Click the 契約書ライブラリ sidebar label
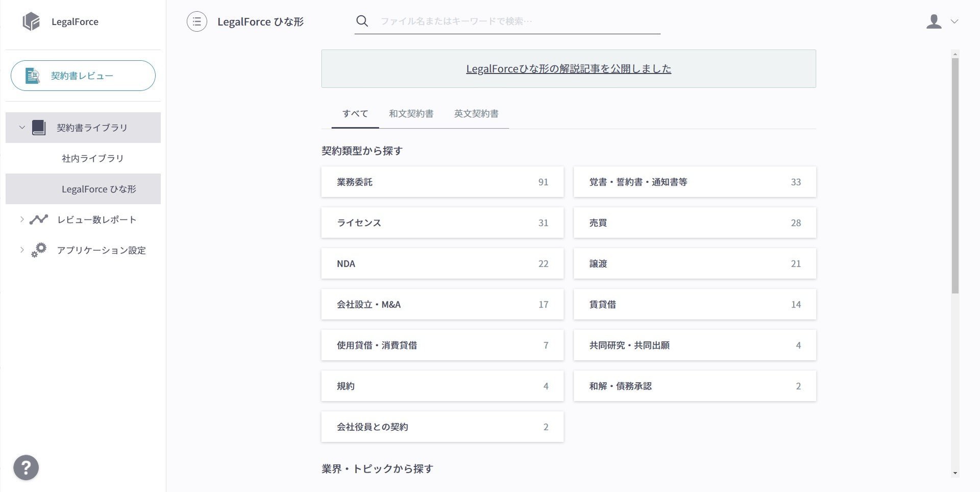The image size is (980, 492). click(x=92, y=128)
